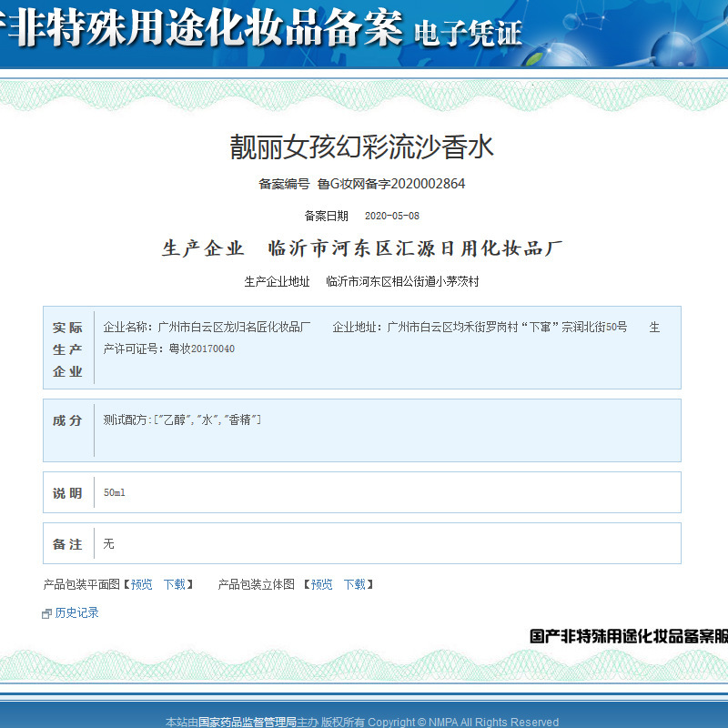Click the 电子凭证 header text
728x728 pixels.
(x=468, y=34)
